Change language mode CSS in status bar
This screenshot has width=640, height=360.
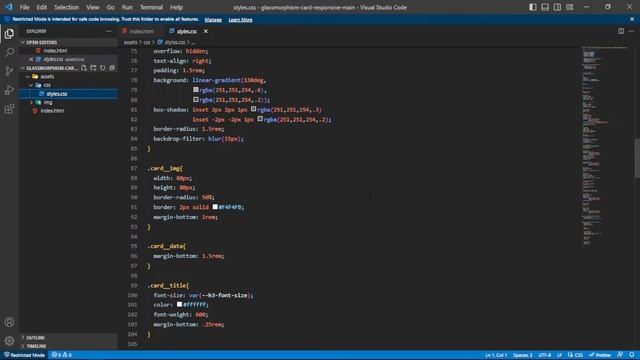click(x=578, y=355)
